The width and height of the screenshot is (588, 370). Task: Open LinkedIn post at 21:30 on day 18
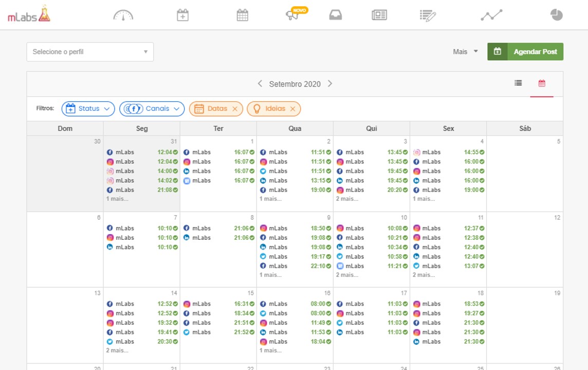point(449,342)
